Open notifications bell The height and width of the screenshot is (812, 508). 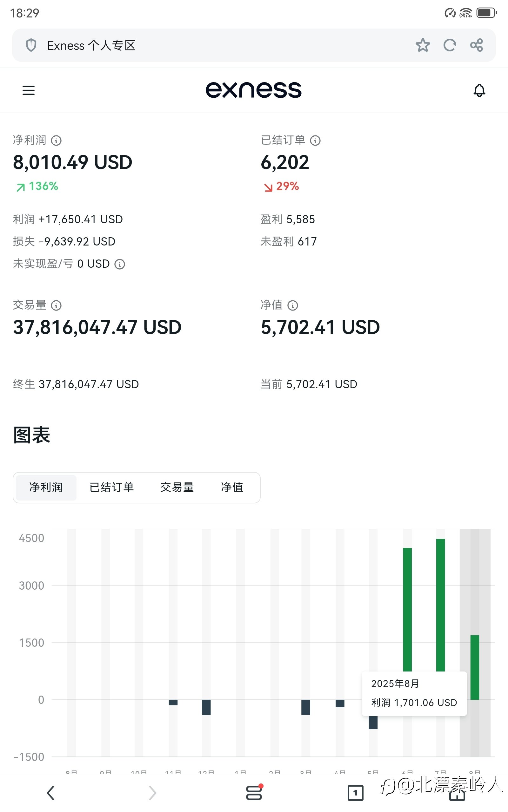pyautogui.click(x=479, y=90)
